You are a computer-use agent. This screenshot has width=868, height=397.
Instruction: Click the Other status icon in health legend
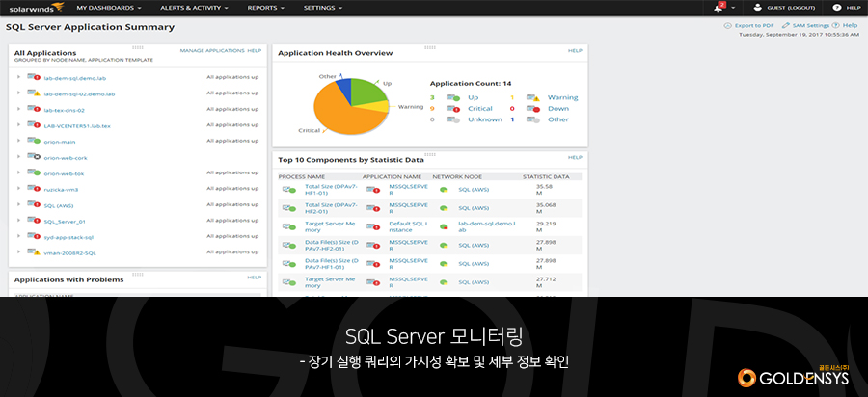[533, 119]
